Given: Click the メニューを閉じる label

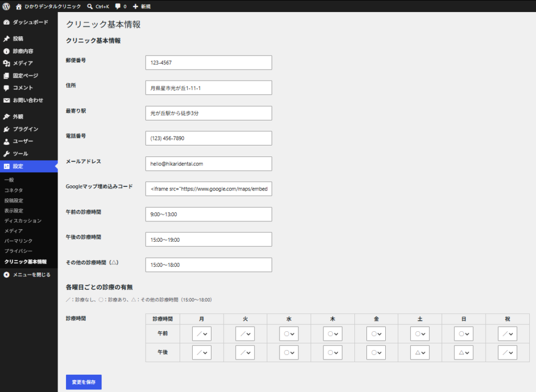Looking at the screenshot, I should 31,275.
